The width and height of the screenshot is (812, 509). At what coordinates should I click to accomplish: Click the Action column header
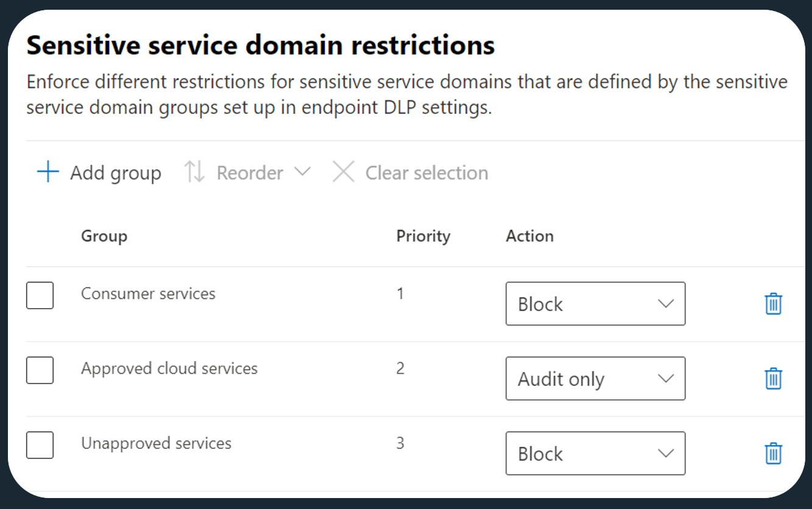530,236
